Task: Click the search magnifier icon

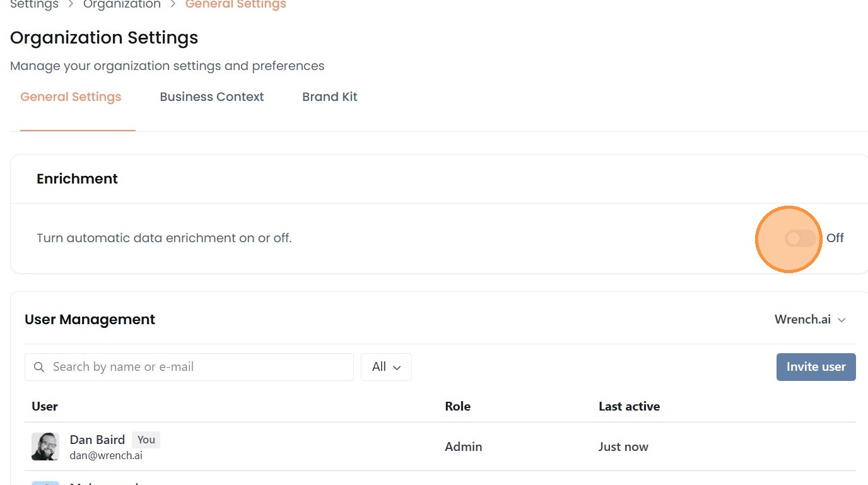Action: pyautogui.click(x=39, y=367)
